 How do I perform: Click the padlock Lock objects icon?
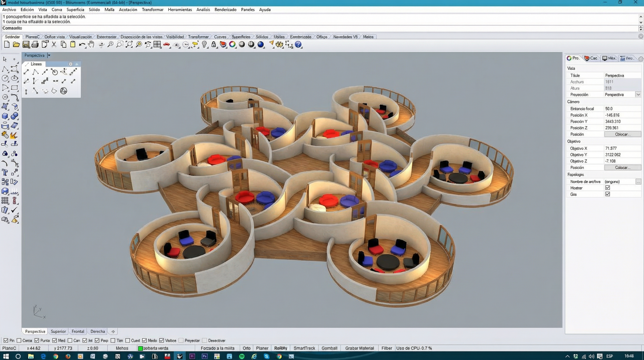point(213,45)
